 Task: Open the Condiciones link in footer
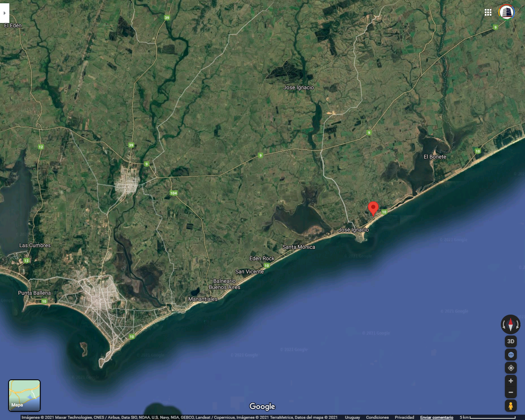click(377, 418)
